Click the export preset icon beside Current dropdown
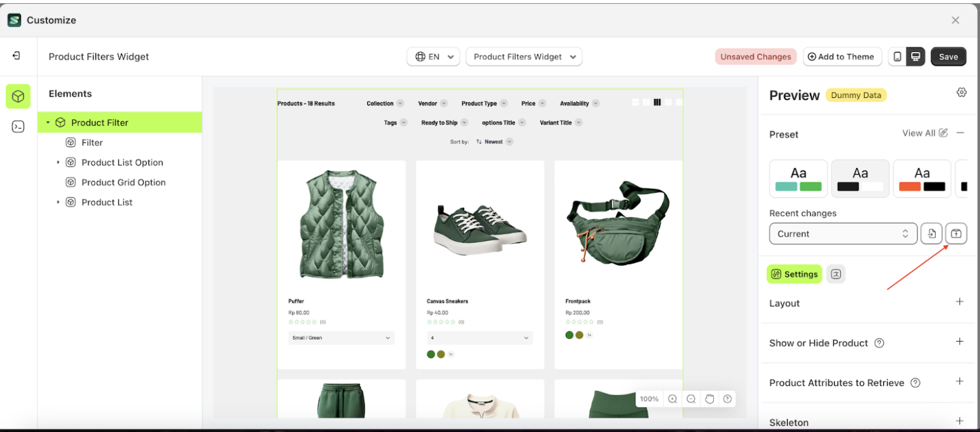Screen dimensions: 980x432 [x=956, y=234]
